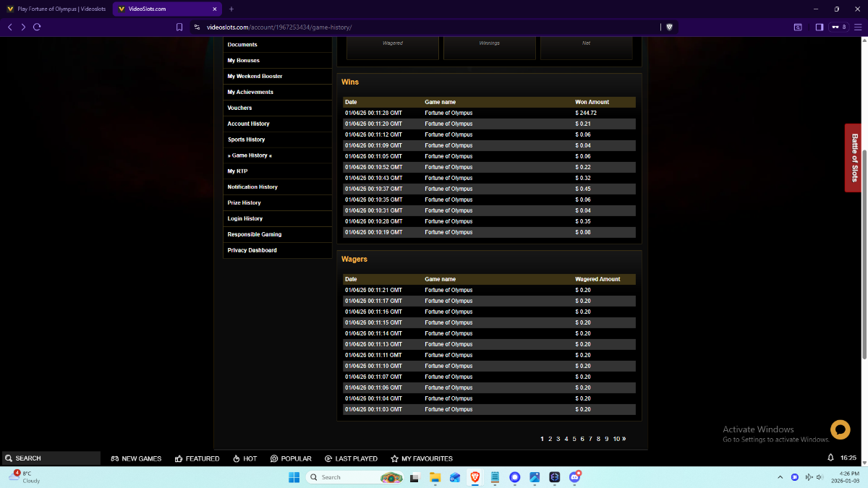This screenshot has width=868, height=488.
Task: Click the notification bell icon in bottom bar
Action: pyautogui.click(x=830, y=458)
